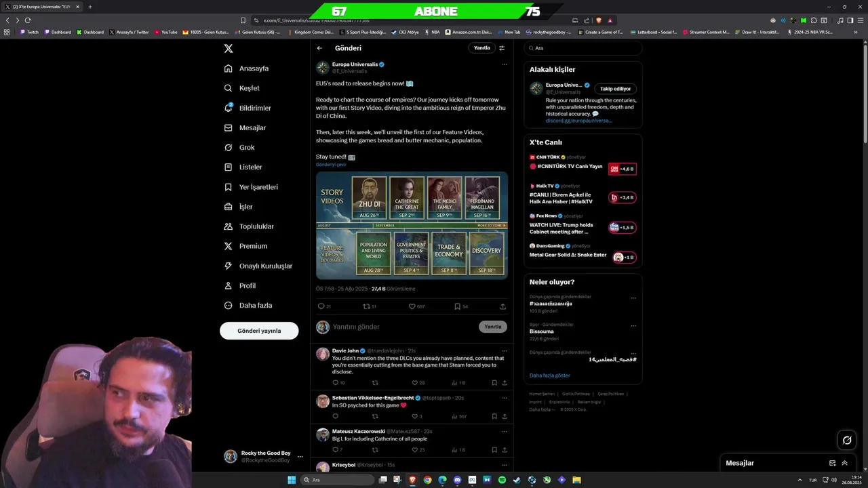Click the Takip ediliyor following button
The height and width of the screenshot is (488, 868).
coord(615,89)
